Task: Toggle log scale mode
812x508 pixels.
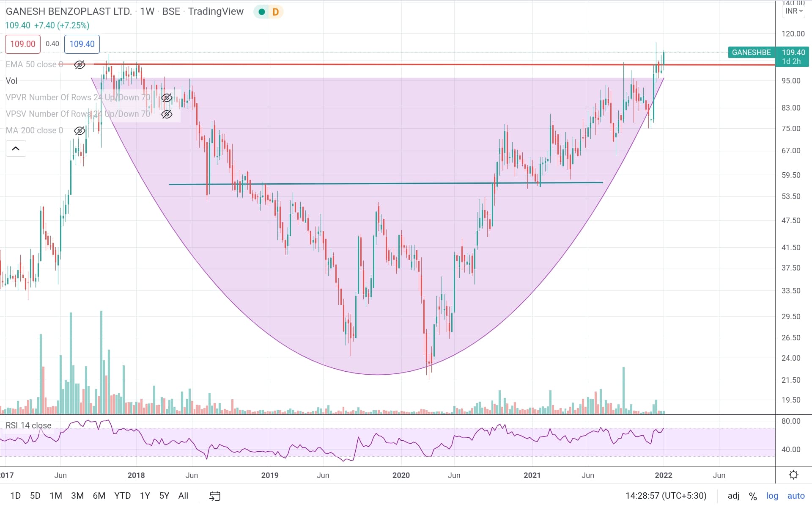Action: coord(772,496)
